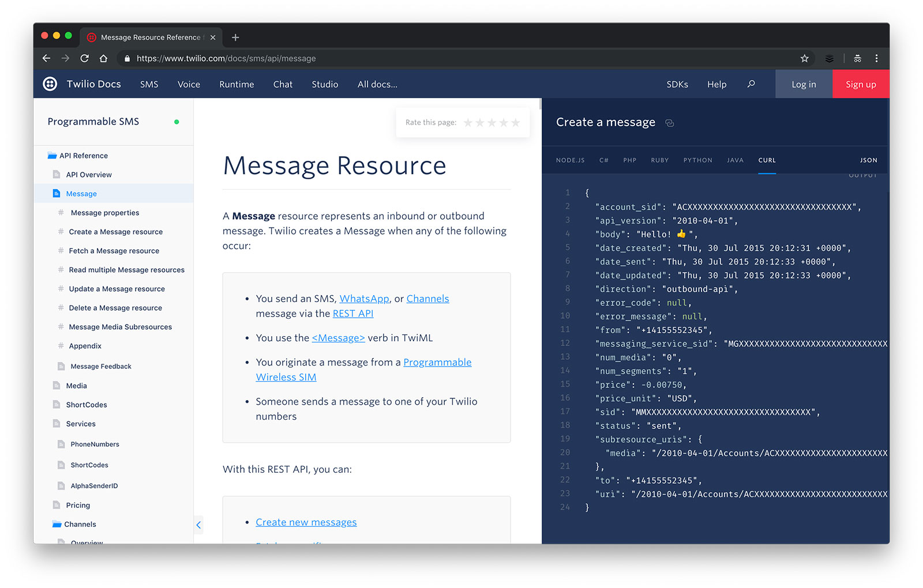This screenshot has width=923, height=588.
Task: Click the lock icon in the address bar
Action: click(127, 58)
